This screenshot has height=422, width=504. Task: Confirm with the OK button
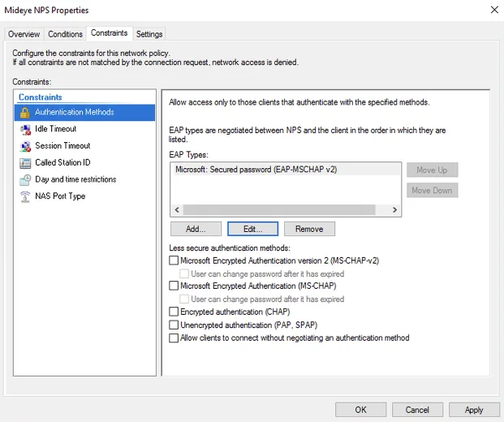coord(360,410)
